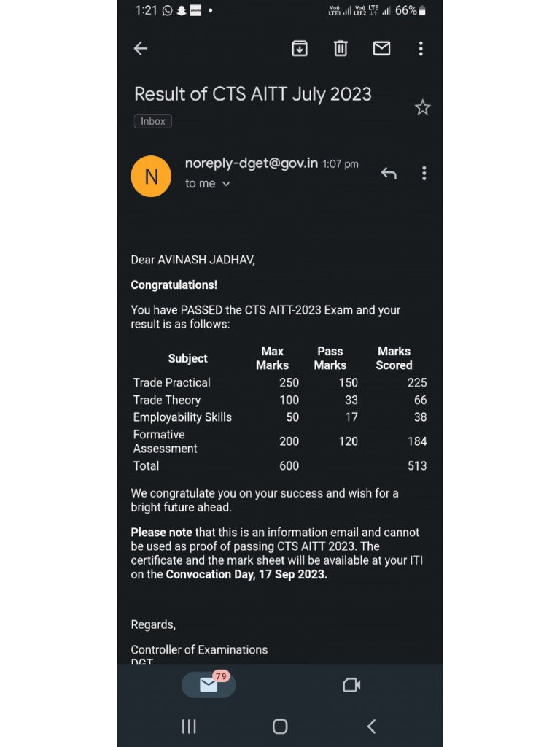Open the top bar overflow menu
This screenshot has height=747, width=560.
pos(421,49)
